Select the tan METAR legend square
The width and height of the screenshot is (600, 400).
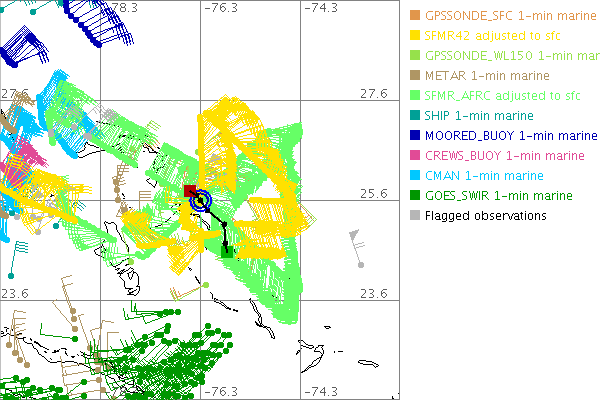click(x=413, y=75)
